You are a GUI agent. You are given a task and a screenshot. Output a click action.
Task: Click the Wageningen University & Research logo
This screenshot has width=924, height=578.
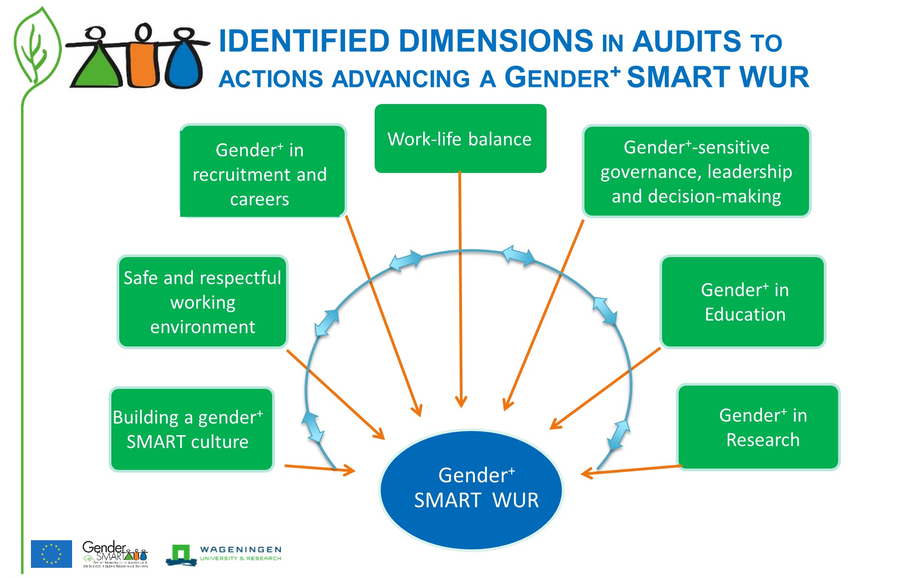point(224,554)
